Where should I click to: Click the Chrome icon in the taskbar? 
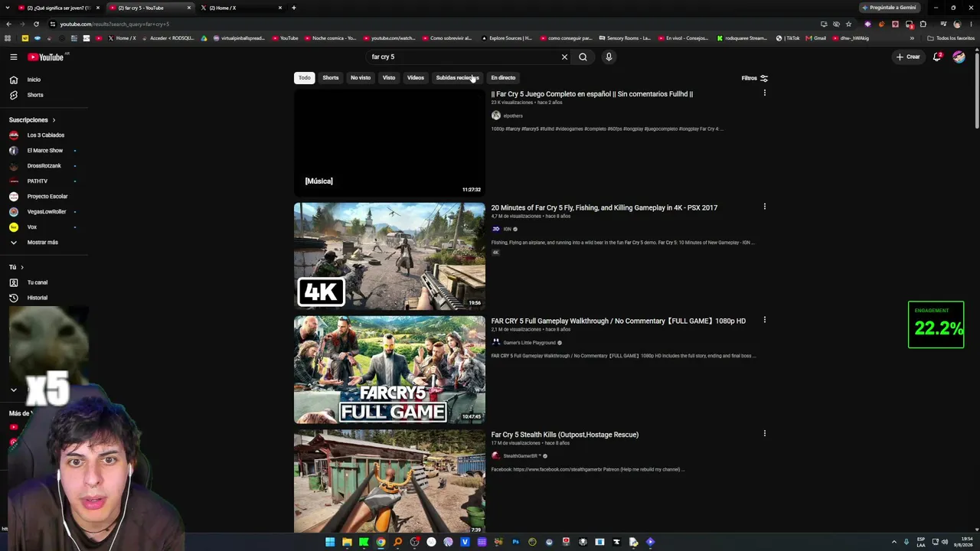point(381,542)
